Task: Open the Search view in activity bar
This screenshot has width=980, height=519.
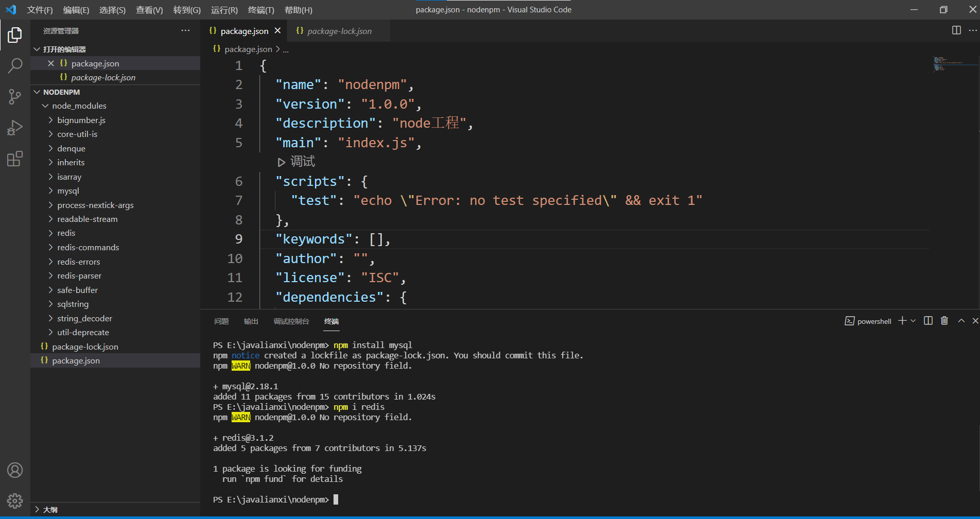Action: [15, 65]
